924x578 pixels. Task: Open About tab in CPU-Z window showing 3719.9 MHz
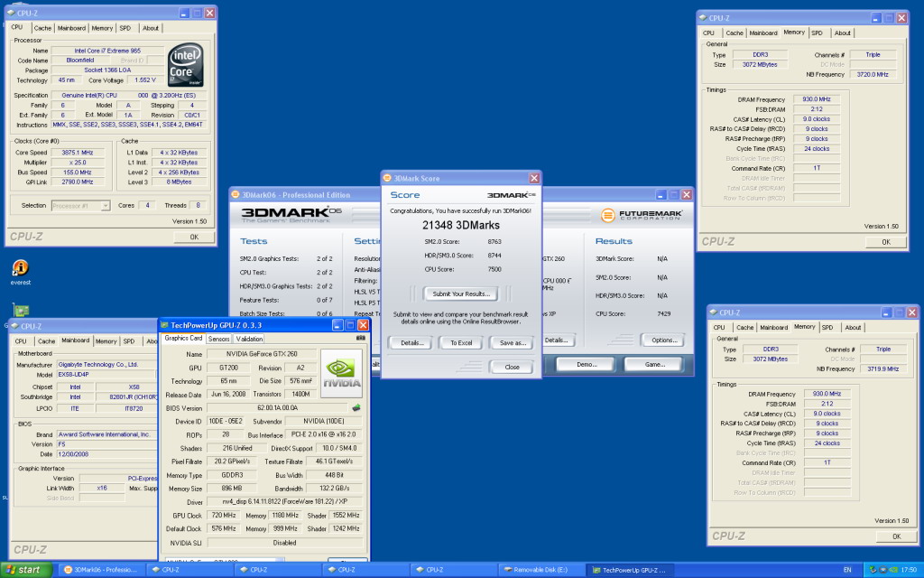(853, 327)
